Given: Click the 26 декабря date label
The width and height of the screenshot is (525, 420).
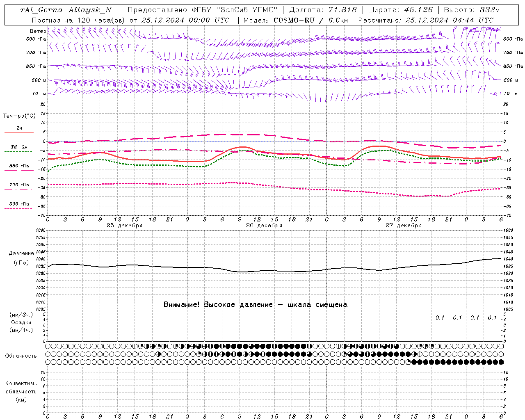Looking at the screenshot, I should [x=264, y=226].
